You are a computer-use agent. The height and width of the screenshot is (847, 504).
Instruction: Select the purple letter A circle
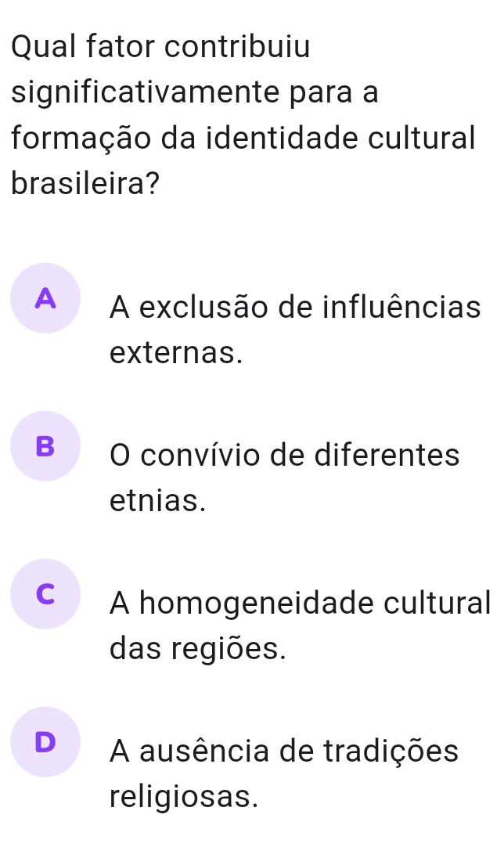45,298
